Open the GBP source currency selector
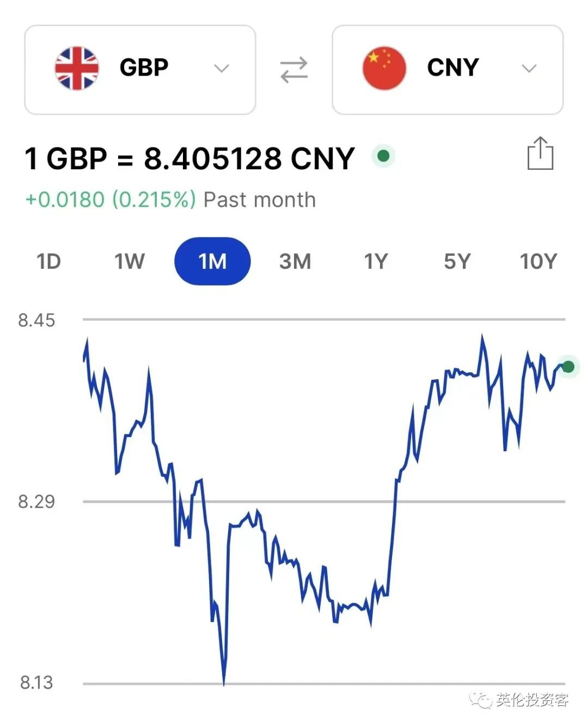This screenshot has width=588, height=726. (140, 70)
